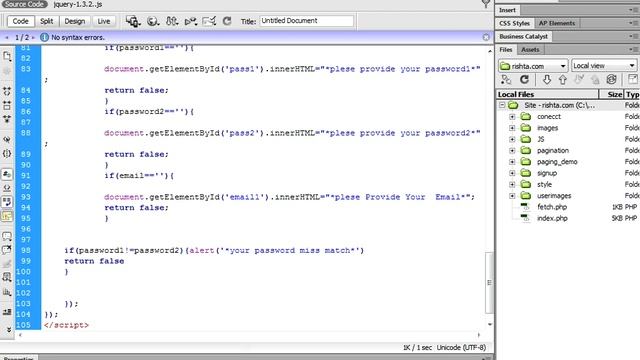
Task: Toggle Highlight Invalid Code option
Action: (x=7, y=188)
